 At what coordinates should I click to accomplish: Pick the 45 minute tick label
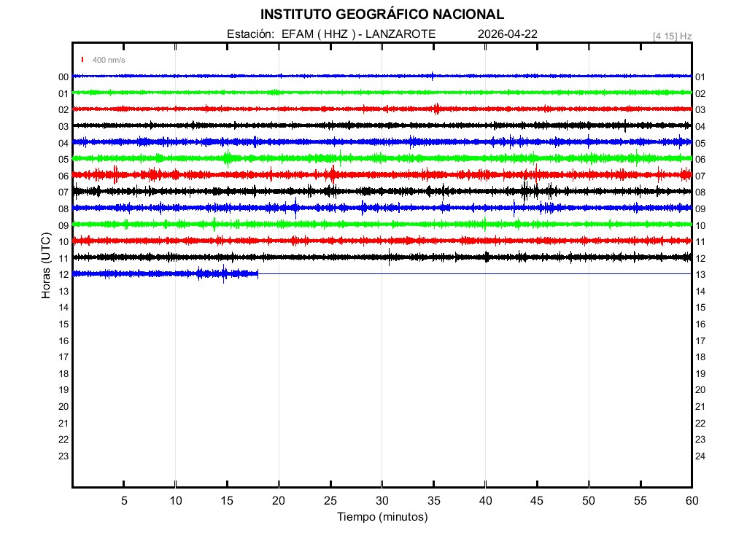[x=536, y=501]
